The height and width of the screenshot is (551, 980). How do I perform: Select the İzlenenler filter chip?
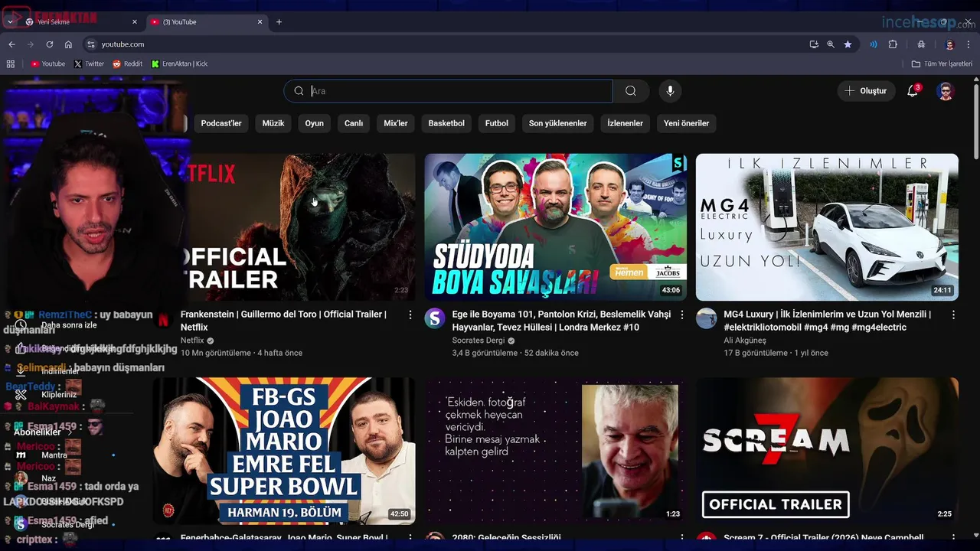(625, 123)
